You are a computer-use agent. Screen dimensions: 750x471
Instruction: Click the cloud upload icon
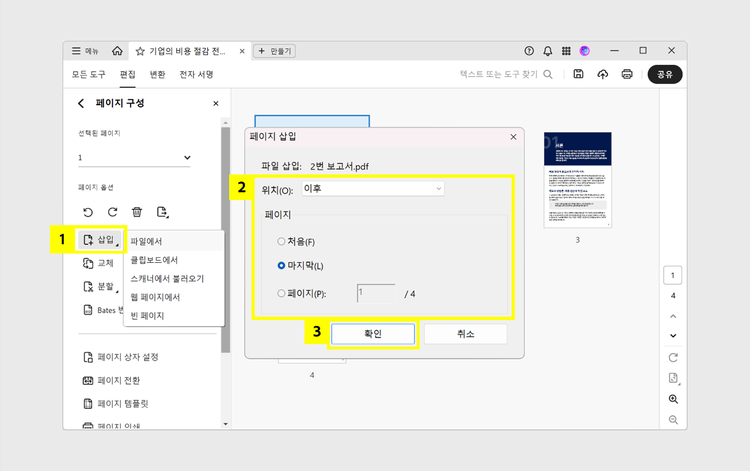(603, 74)
